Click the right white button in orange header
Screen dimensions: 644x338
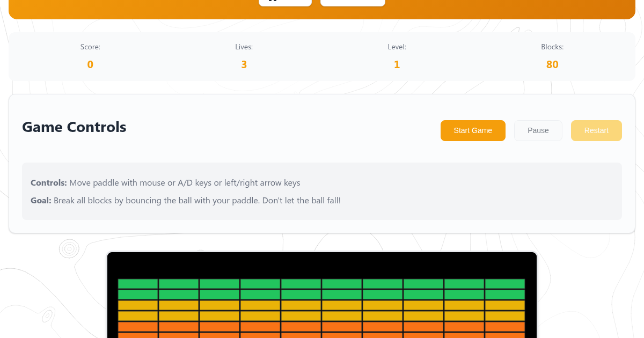click(353, 2)
